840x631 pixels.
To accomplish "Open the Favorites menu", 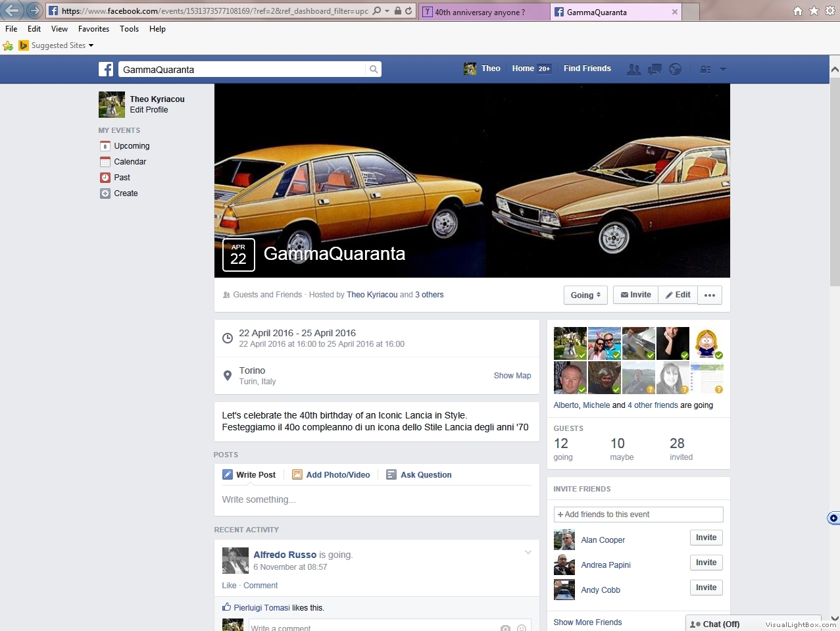I will click(93, 29).
